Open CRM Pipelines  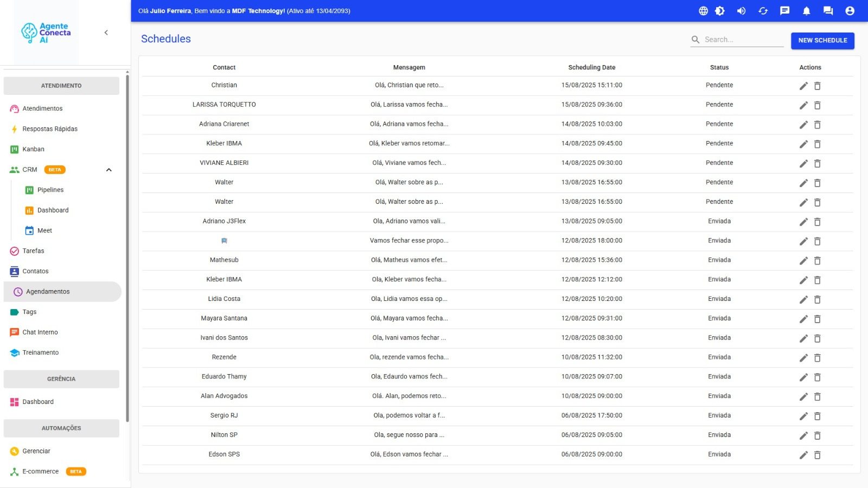pyautogui.click(x=50, y=190)
